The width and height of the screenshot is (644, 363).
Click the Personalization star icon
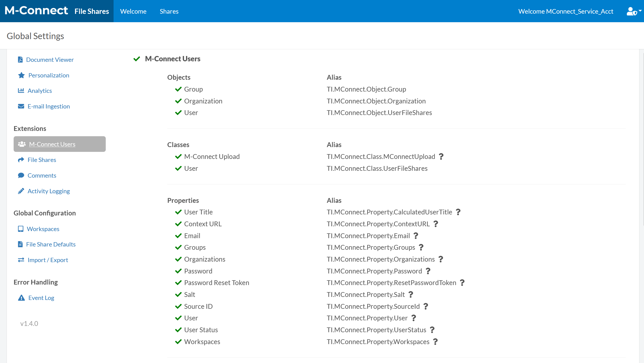tap(21, 75)
